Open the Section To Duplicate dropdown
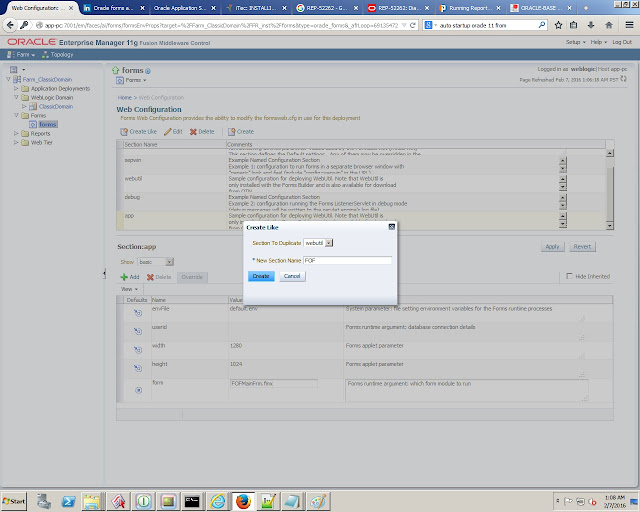This screenshot has height=512, width=640. point(329,243)
